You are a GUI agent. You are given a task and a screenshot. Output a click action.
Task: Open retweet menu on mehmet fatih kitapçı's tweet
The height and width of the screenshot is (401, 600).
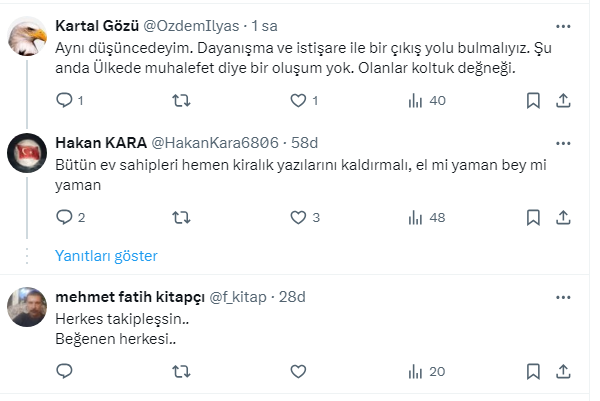(181, 371)
